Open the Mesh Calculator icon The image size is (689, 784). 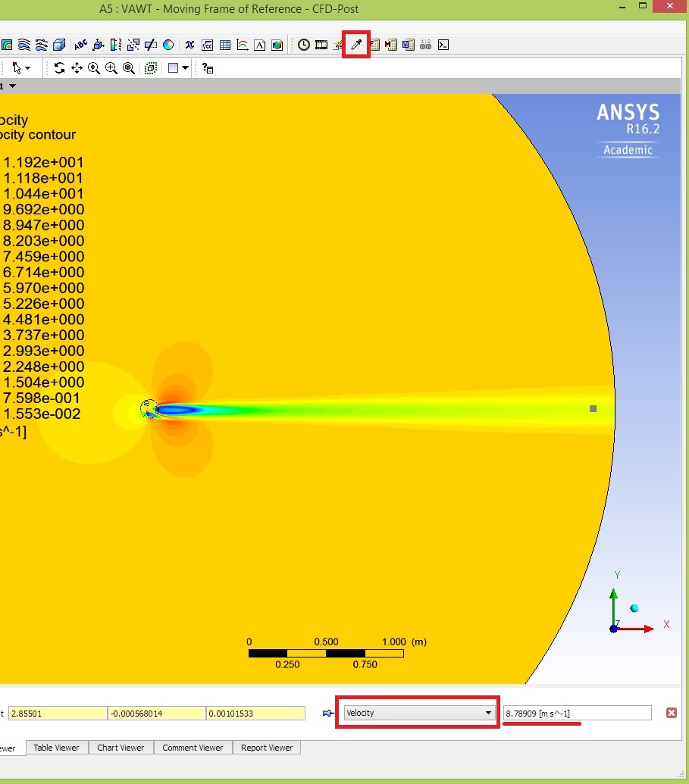[409, 45]
